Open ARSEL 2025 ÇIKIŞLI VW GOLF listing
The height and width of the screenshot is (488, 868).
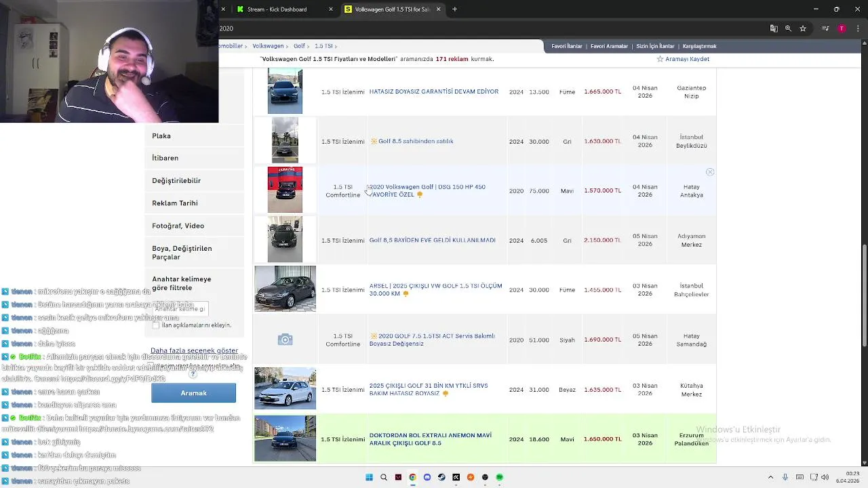[x=435, y=289]
